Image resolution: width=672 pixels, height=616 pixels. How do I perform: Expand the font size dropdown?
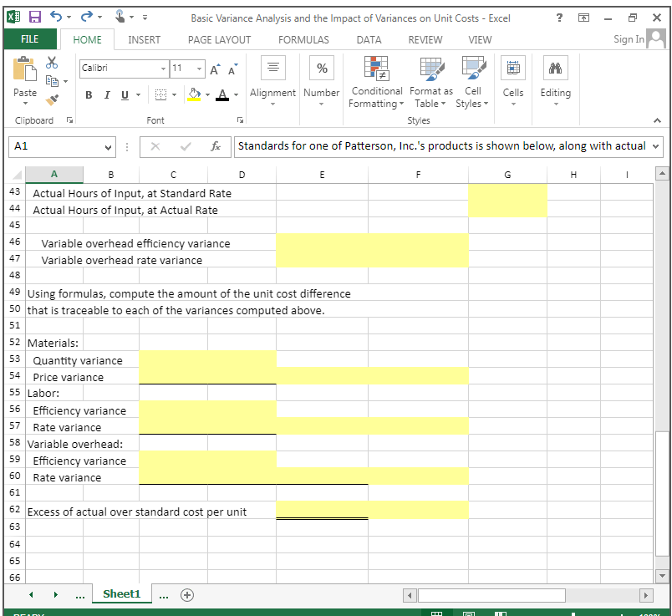click(199, 68)
